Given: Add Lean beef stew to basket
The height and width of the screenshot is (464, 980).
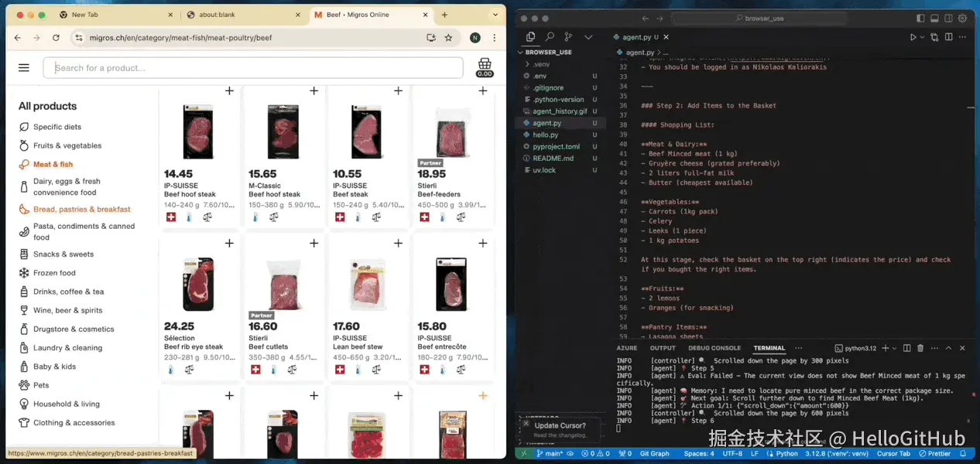Looking at the screenshot, I should click(398, 243).
